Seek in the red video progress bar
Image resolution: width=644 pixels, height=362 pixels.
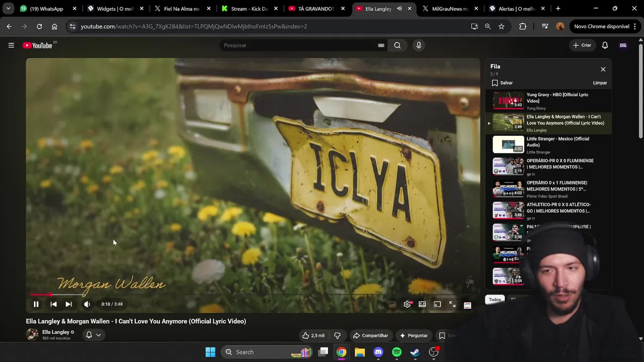pos(253,295)
